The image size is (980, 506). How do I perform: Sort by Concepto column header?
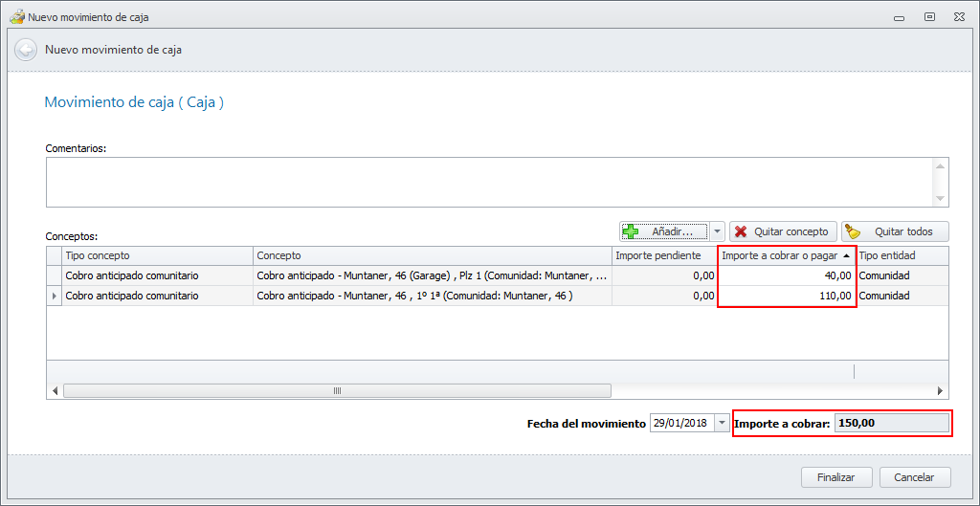pyautogui.click(x=432, y=255)
